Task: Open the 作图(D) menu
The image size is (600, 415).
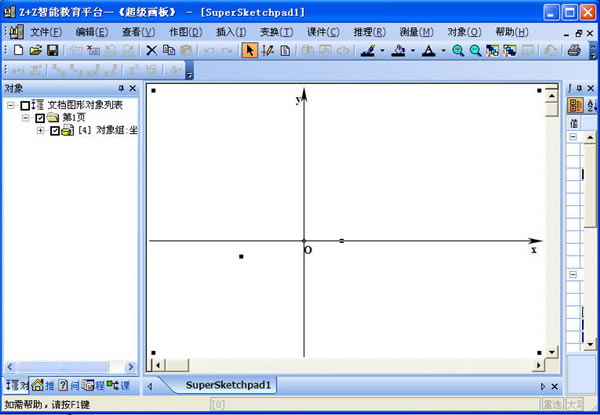Action: coord(186,32)
